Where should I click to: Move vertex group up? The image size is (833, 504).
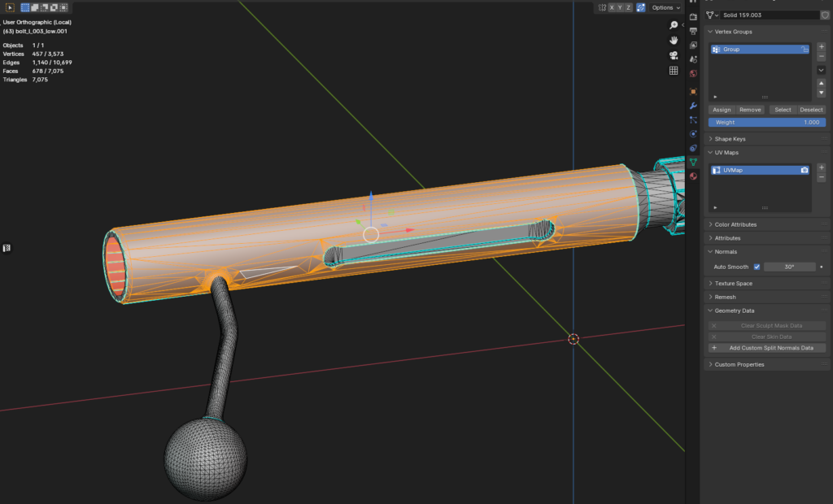[x=822, y=84]
